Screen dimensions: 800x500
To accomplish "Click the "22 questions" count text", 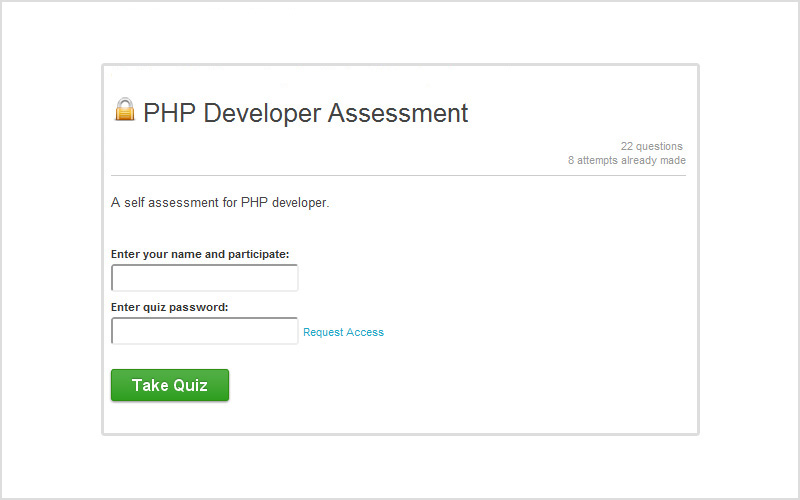I will coord(651,146).
